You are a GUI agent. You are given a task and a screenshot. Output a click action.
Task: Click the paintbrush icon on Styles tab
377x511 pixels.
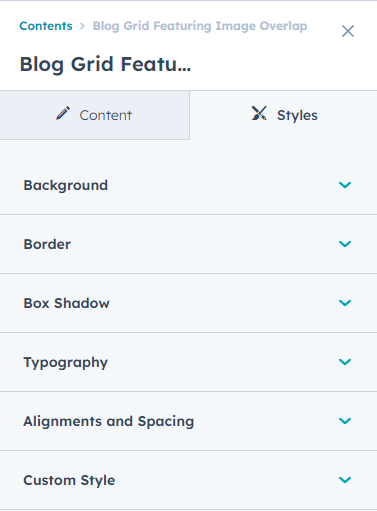tap(259, 113)
